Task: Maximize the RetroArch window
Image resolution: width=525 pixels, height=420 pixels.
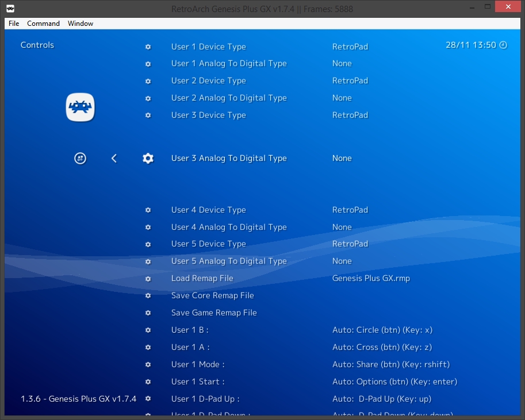Action: (x=488, y=7)
